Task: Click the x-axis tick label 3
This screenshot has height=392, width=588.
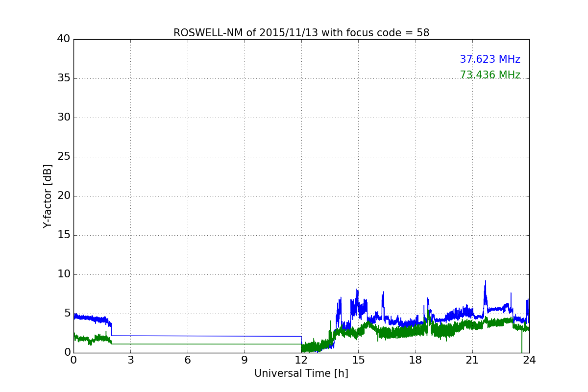Action: click(x=130, y=360)
